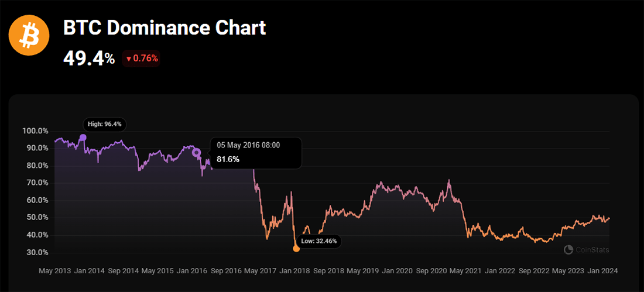Image resolution: width=644 pixels, height=292 pixels.
Task: Click the 30.0% y-axis label
Action: tap(37, 253)
